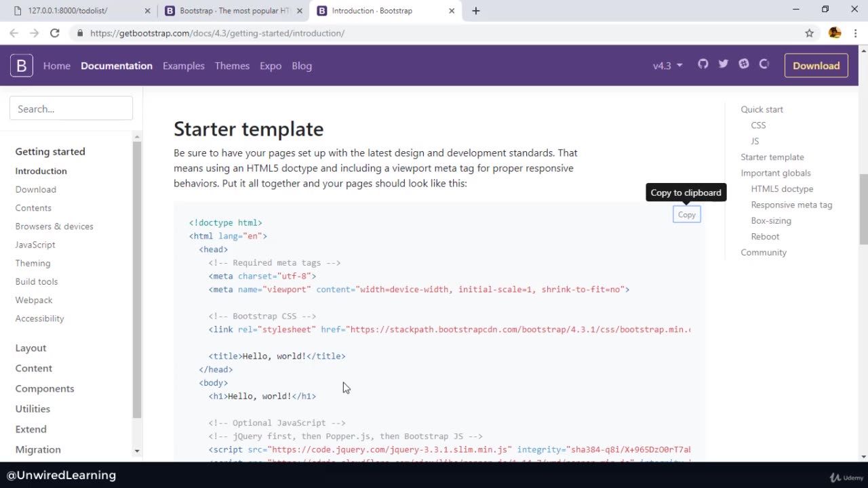The width and height of the screenshot is (868, 488).
Task: Jump to Quick start in table of contents
Action: [x=762, y=109]
